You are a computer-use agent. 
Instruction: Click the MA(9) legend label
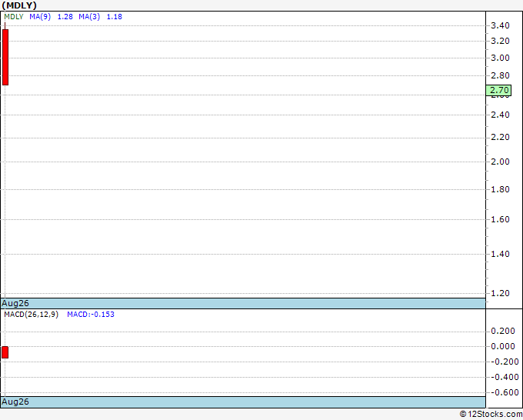[40, 17]
